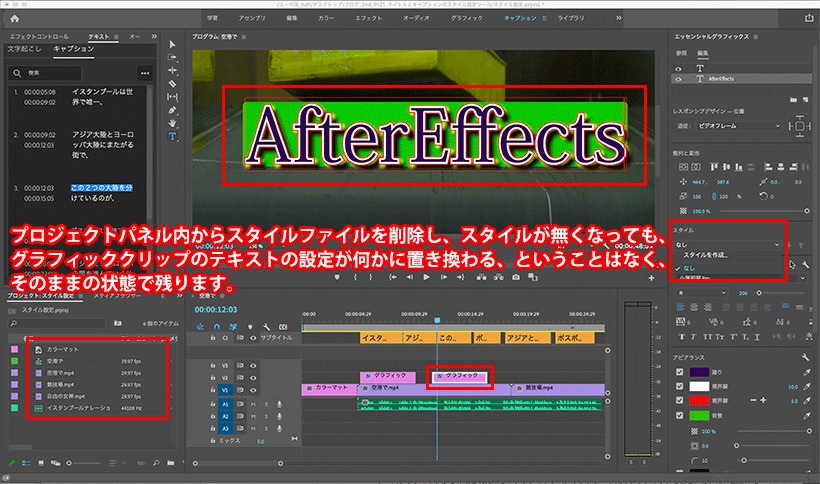The image size is (820, 484).
Task: Select the Razor tool
Action: pyautogui.click(x=172, y=84)
